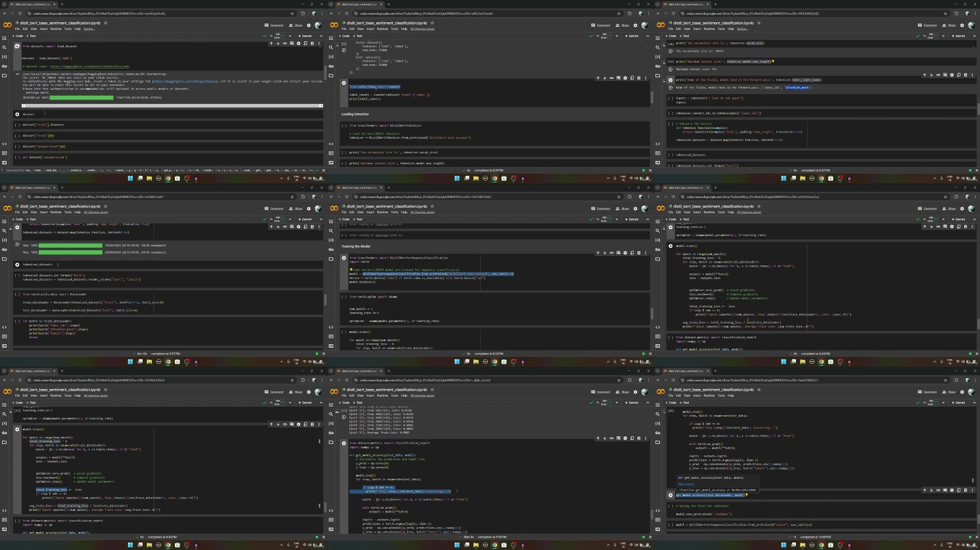The width and height of the screenshot is (980, 550).
Task: Open Chrome extensions icon in top-middle window
Action: (x=630, y=14)
